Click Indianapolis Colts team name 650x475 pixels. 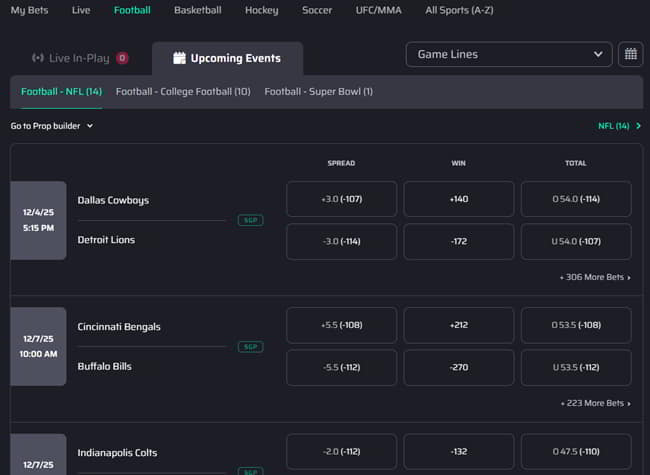(117, 453)
